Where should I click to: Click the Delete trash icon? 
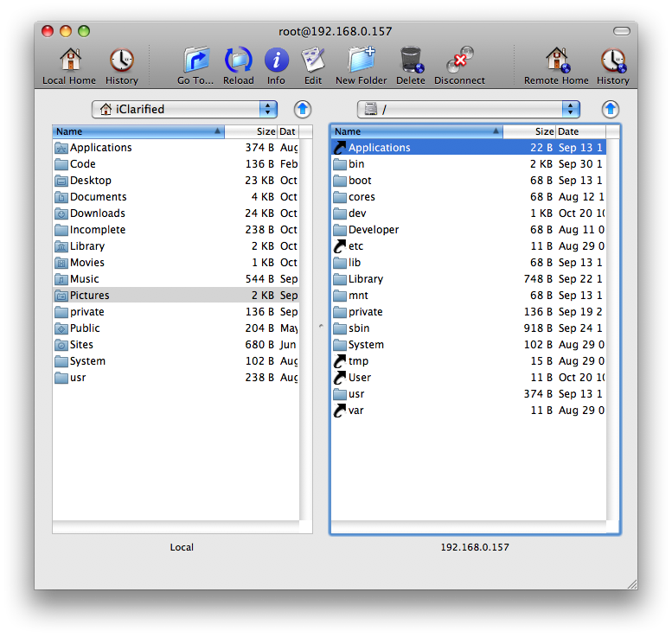410,61
